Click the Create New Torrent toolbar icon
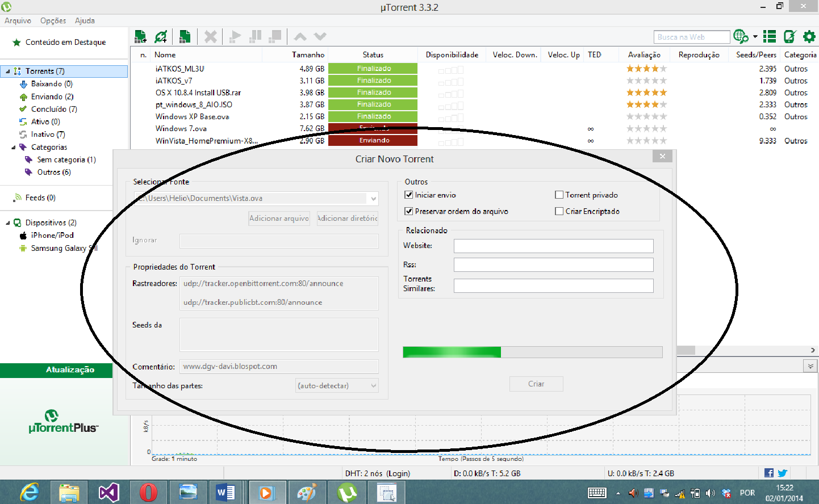 [185, 37]
